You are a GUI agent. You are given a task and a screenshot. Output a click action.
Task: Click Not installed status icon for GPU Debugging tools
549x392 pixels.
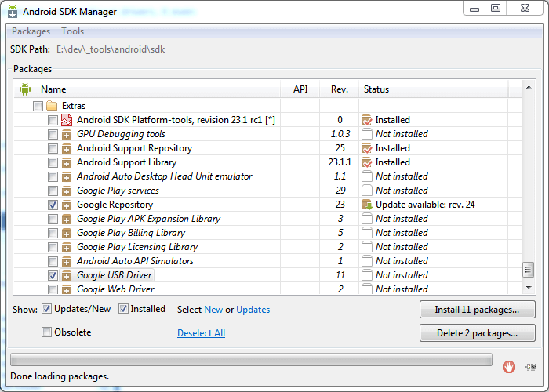point(366,134)
